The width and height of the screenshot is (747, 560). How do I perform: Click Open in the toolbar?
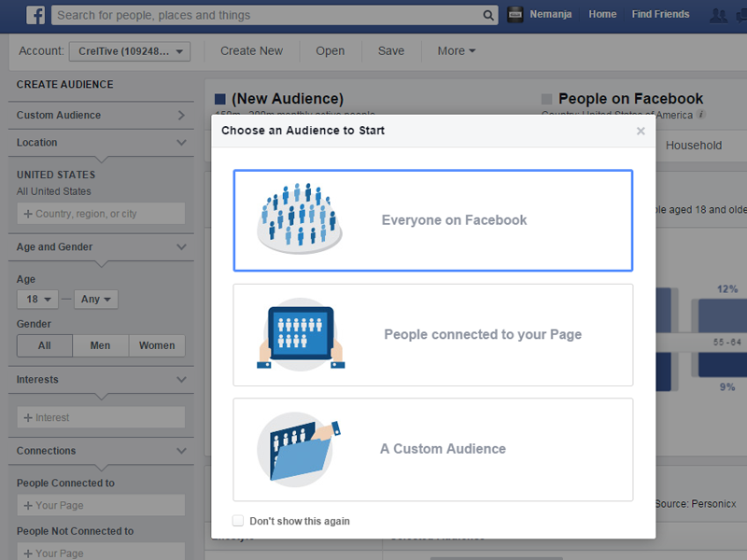(x=331, y=51)
